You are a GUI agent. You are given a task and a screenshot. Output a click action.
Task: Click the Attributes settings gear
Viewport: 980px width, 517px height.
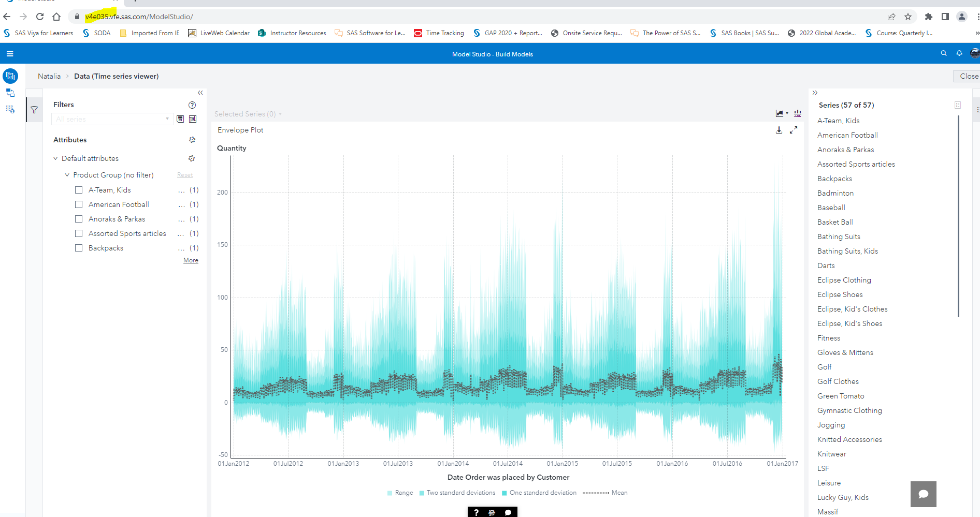coord(192,140)
